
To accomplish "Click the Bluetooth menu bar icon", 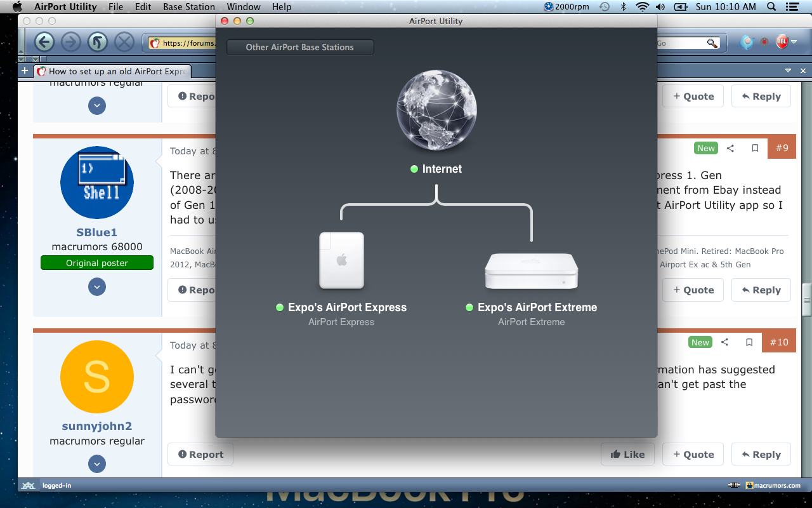I will click(623, 7).
